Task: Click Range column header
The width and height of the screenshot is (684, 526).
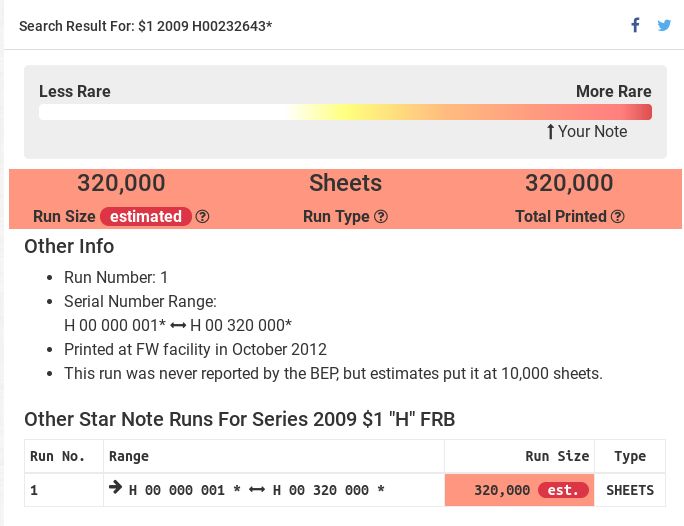Action: pos(129,456)
